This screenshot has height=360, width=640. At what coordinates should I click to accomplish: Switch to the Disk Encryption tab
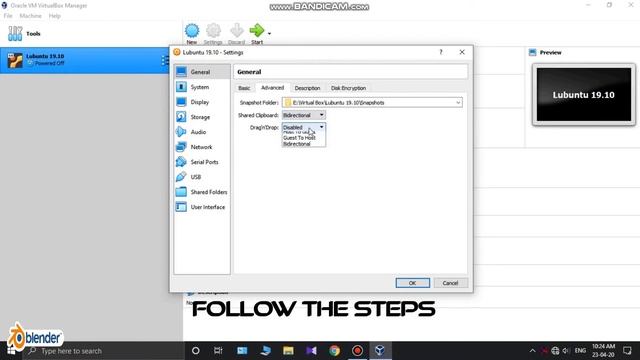[348, 88]
